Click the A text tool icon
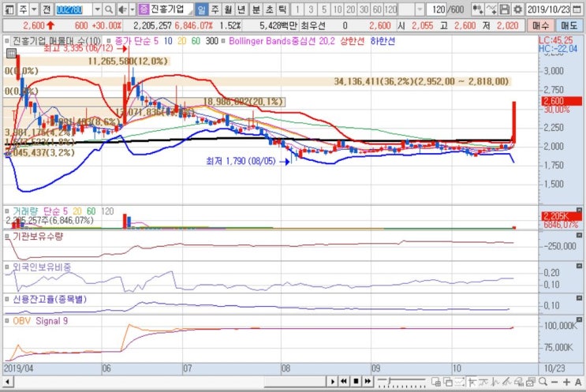The width and height of the screenshot is (586, 392). tap(578, 382)
